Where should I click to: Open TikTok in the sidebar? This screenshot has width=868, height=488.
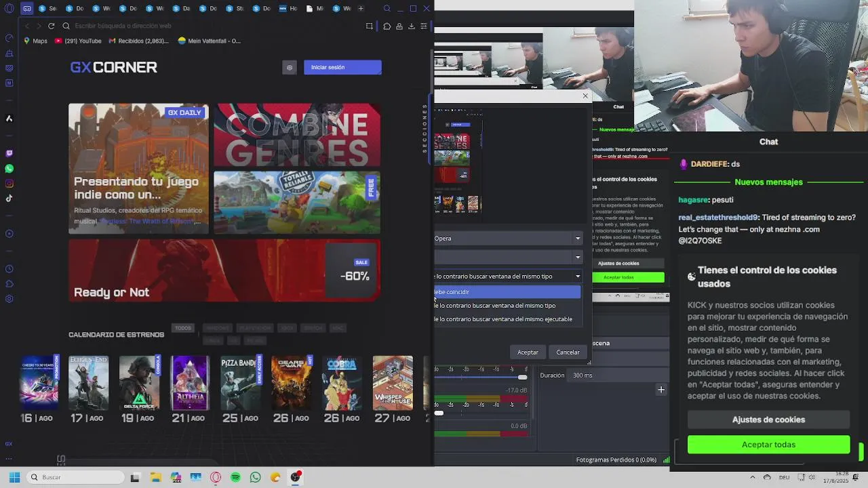pyautogui.click(x=9, y=199)
